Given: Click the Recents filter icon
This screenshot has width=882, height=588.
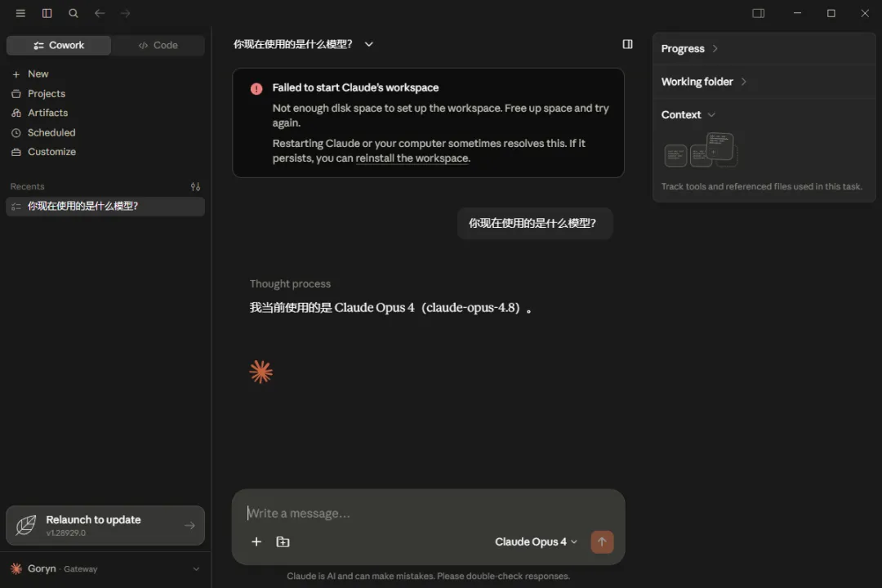Looking at the screenshot, I should pyautogui.click(x=195, y=186).
